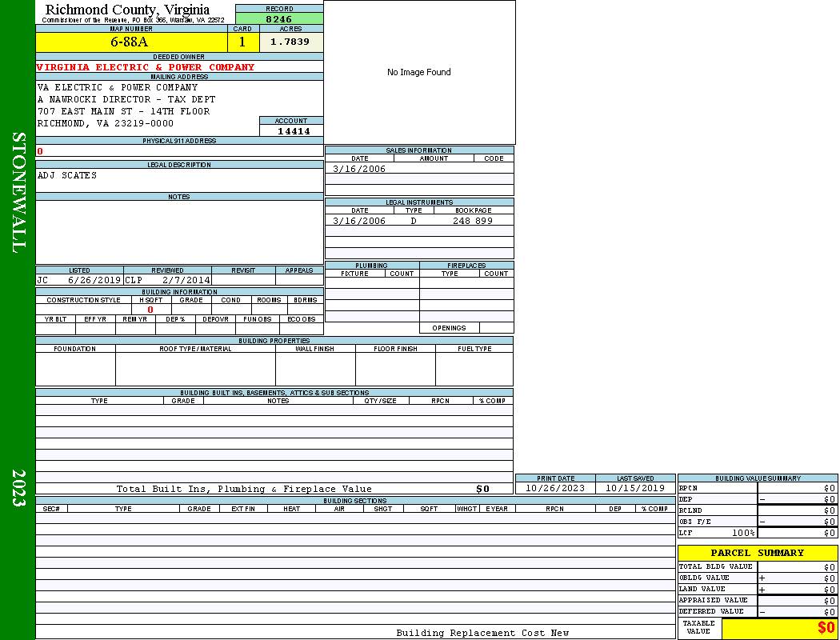Viewport: 840px width, 640px height.
Task: Click the card number 1 field
Action: pyautogui.click(x=242, y=42)
